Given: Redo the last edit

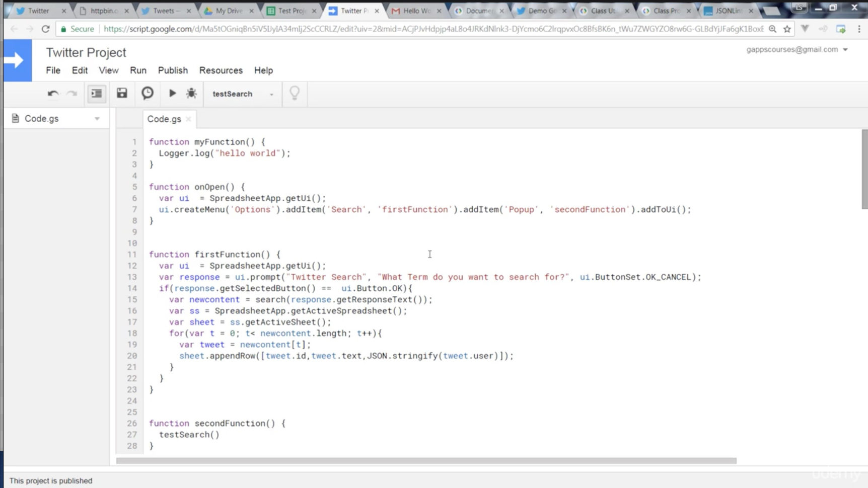Looking at the screenshot, I should click(71, 94).
